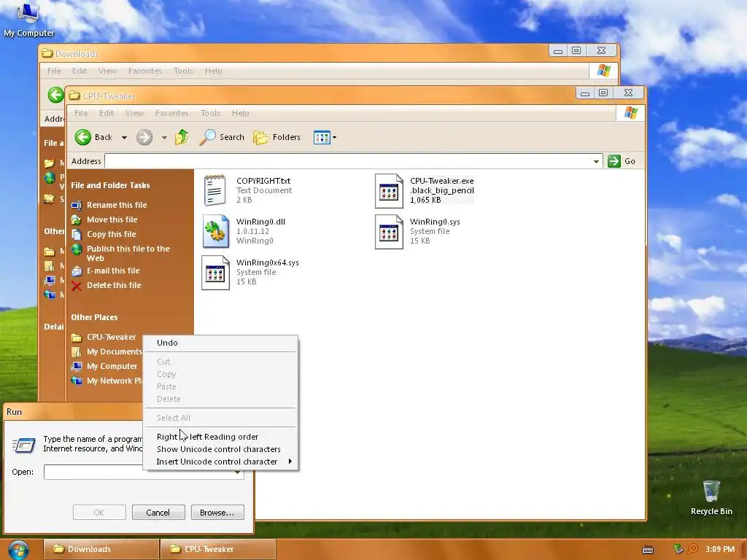Image resolution: width=747 pixels, height=560 pixels.
Task: Click Cancel in the Run dialog
Action: point(158,513)
